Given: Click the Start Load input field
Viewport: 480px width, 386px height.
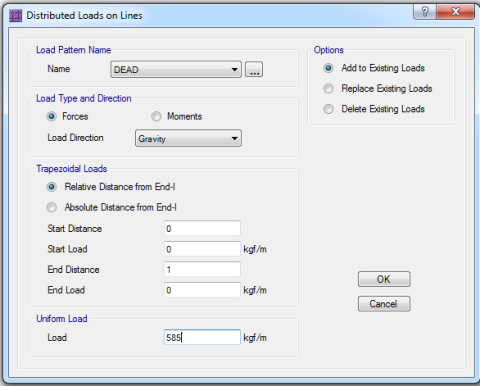Looking at the screenshot, I should click(202, 249).
